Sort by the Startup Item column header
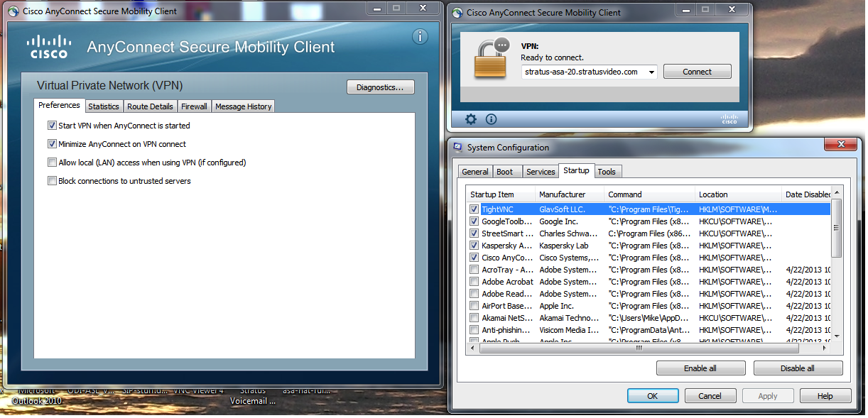Viewport: 868px width, 418px height. click(501, 194)
